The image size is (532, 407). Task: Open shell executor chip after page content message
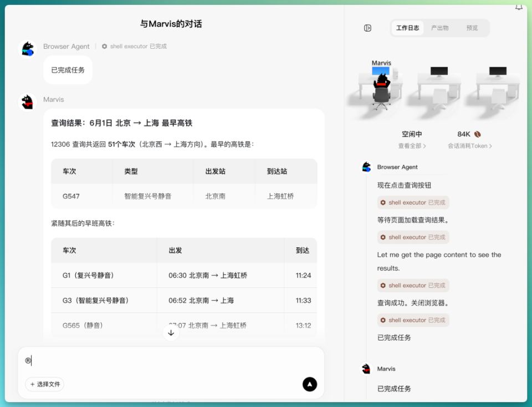coord(413,286)
